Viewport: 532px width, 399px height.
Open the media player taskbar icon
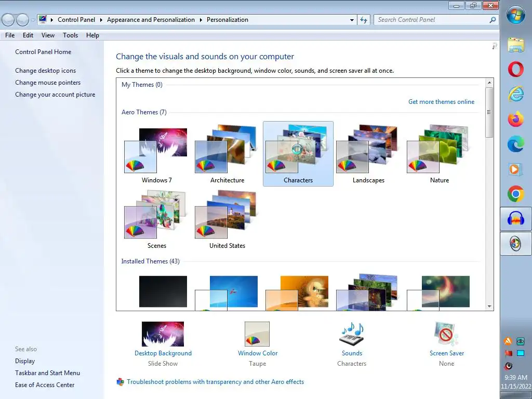pyautogui.click(x=515, y=169)
